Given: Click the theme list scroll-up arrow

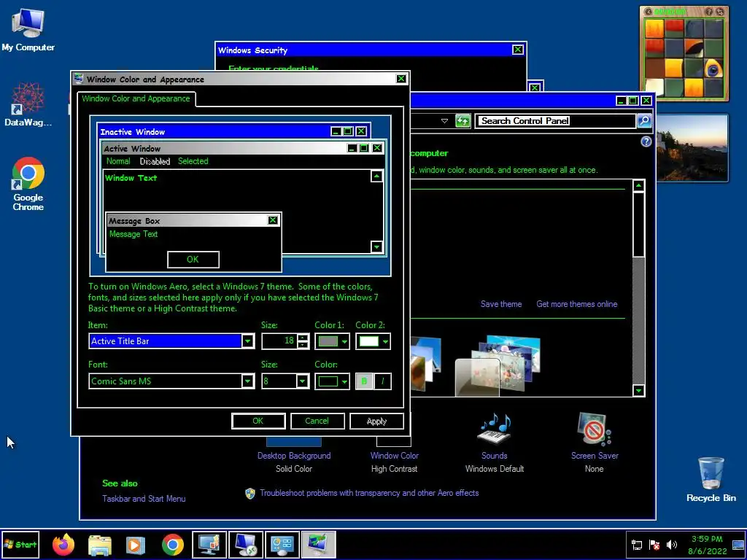Looking at the screenshot, I should click(639, 185).
